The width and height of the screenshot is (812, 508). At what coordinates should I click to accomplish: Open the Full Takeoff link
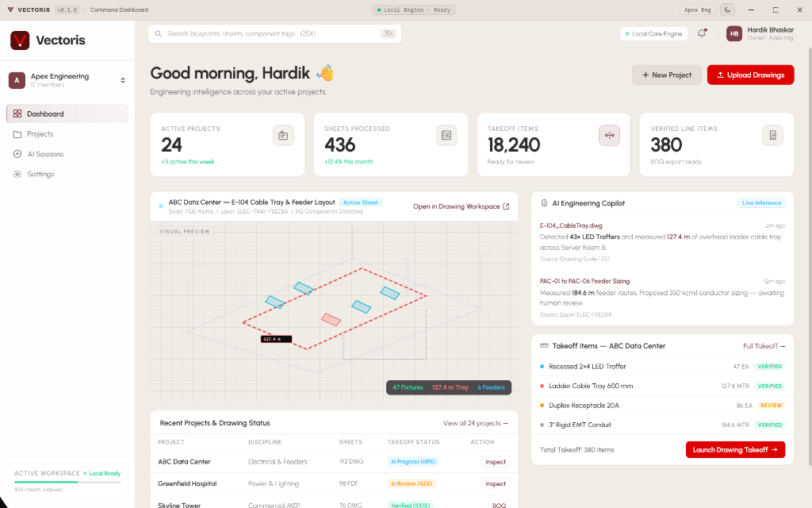(764, 346)
